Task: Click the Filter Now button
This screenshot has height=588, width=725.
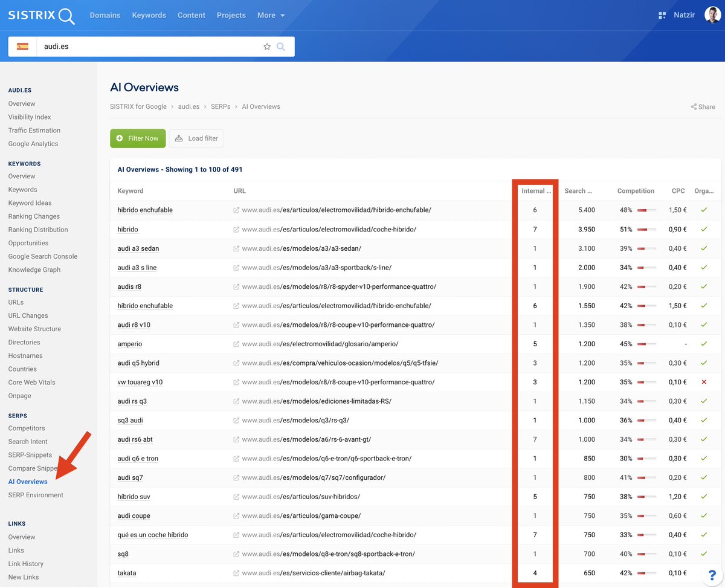Action: pos(138,138)
